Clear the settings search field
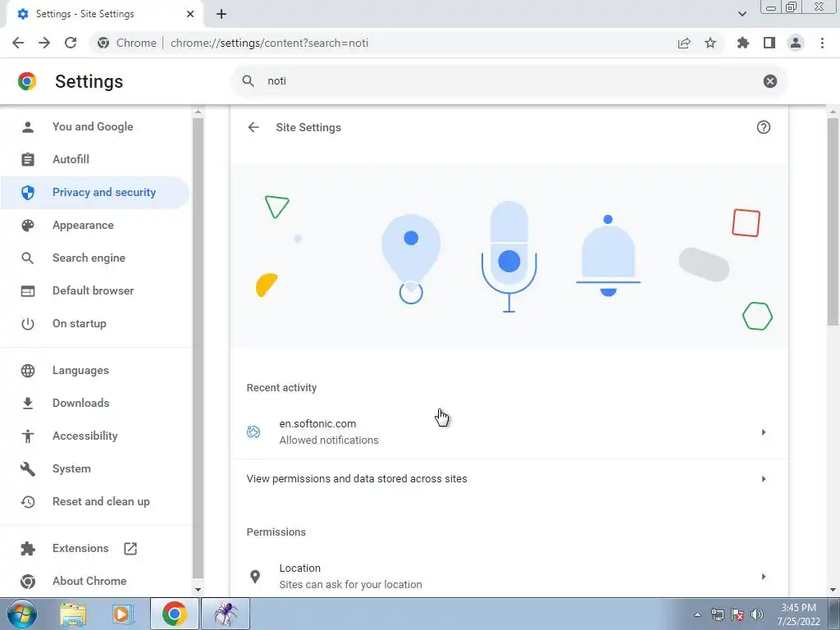 (x=769, y=81)
